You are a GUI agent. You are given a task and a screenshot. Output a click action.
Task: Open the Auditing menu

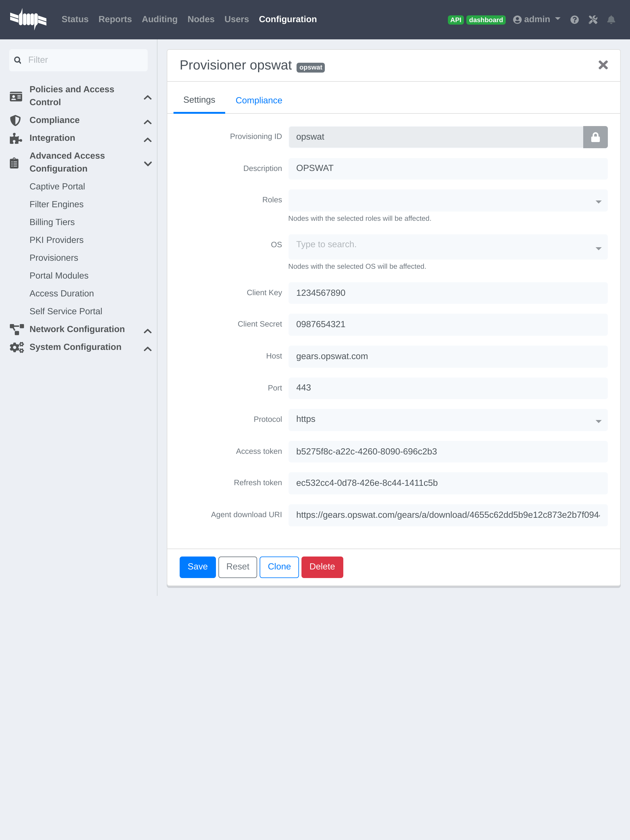coord(160,19)
